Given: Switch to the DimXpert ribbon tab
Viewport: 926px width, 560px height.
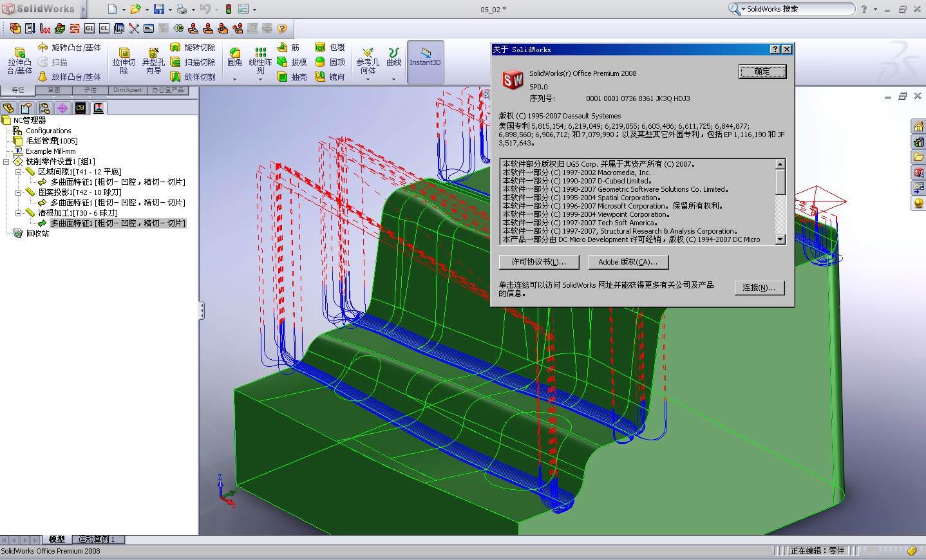Looking at the screenshot, I should point(128,90).
